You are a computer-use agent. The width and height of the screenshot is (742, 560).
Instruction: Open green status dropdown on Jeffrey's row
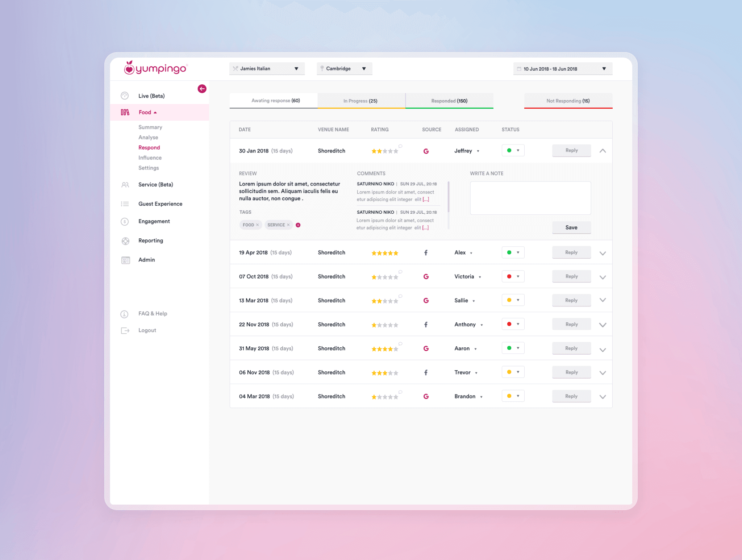point(513,150)
